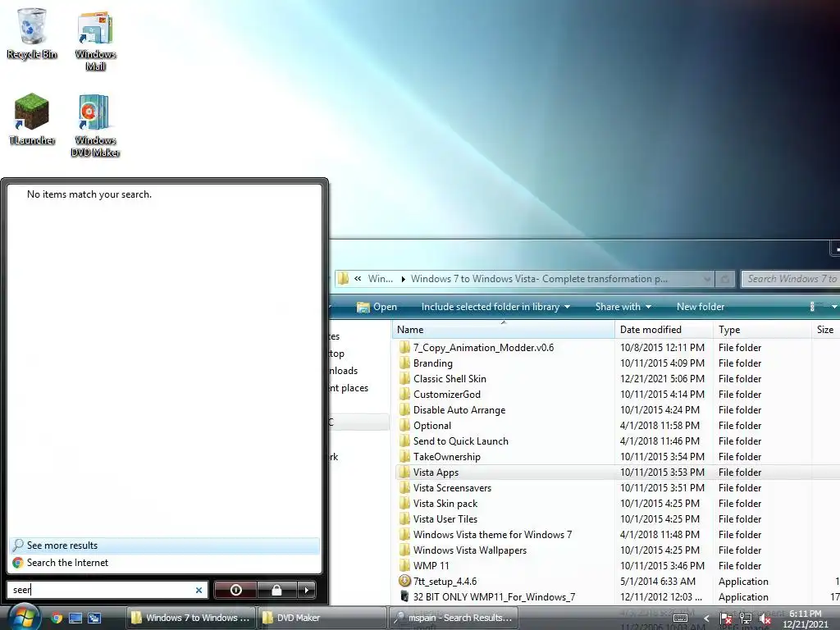
Task: Switch to Windows 7 to Windows taskbar window
Action: [191, 618]
